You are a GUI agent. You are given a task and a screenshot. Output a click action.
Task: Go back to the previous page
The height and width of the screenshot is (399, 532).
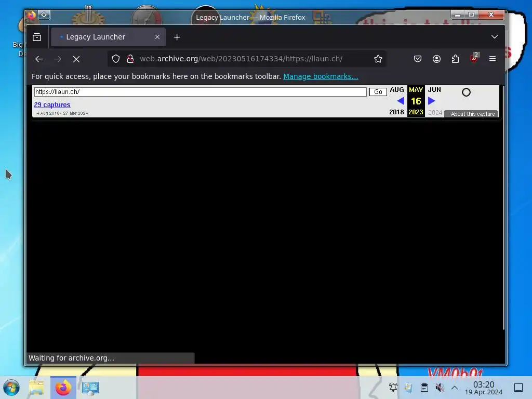point(39,59)
